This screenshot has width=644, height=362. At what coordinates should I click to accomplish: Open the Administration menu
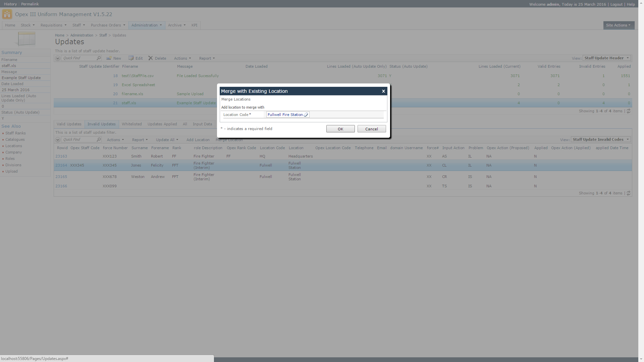[x=146, y=25]
